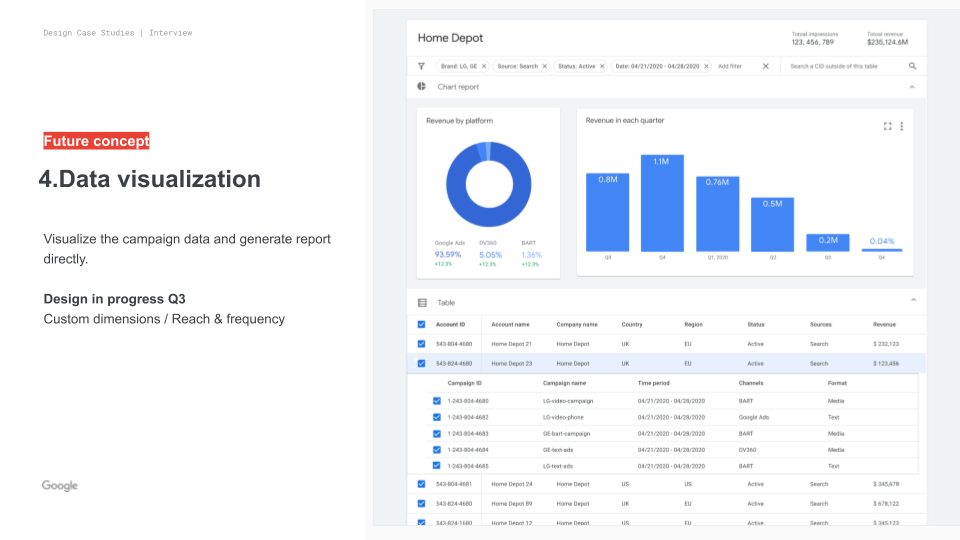The width and height of the screenshot is (960, 540).
Task: Remove the Status: Active filter chip
Action: pos(602,66)
